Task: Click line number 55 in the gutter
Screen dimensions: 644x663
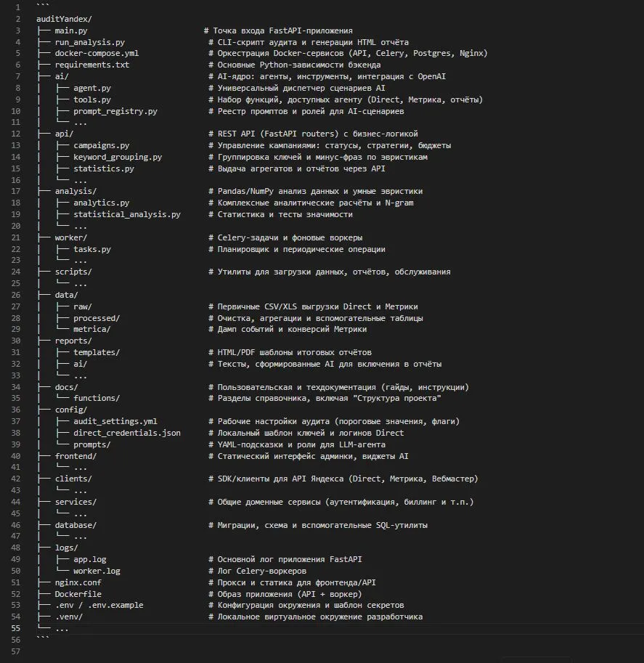Action: (x=16, y=628)
